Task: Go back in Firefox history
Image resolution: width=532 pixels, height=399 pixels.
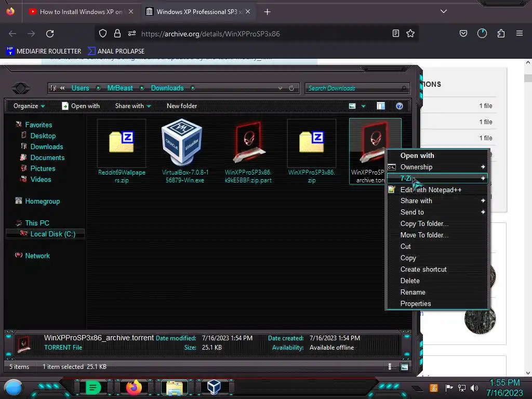Action: pyautogui.click(x=12, y=34)
